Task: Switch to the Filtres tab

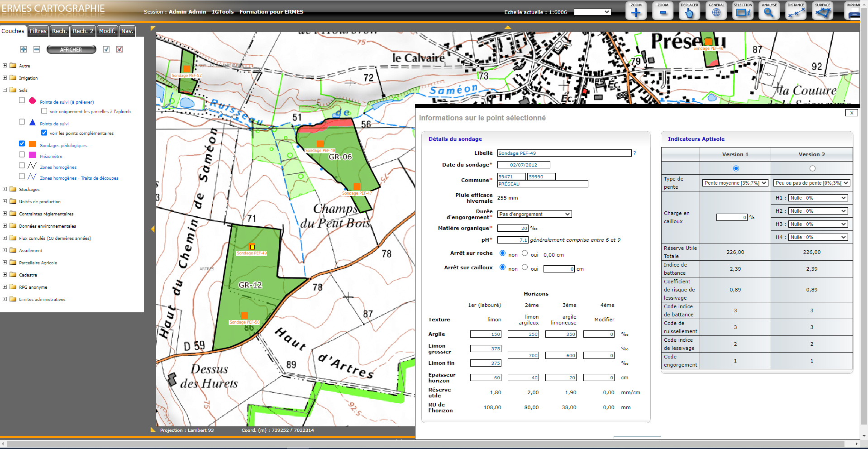Action: click(38, 31)
